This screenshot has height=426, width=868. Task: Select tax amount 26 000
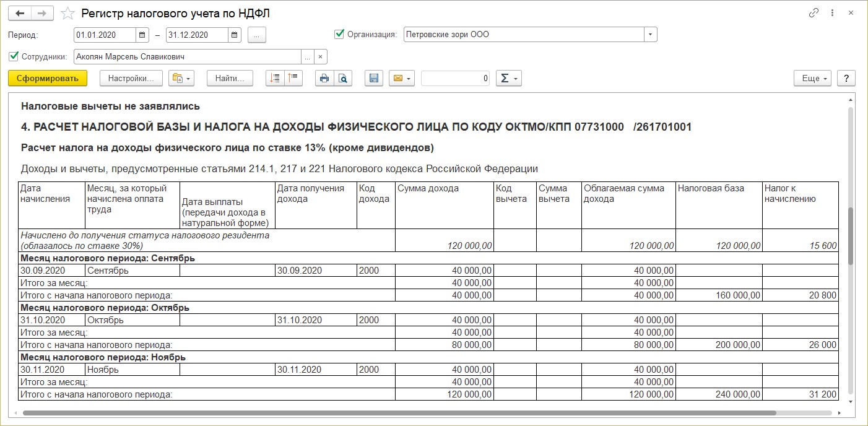pyautogui.click(x=801, y=345)
